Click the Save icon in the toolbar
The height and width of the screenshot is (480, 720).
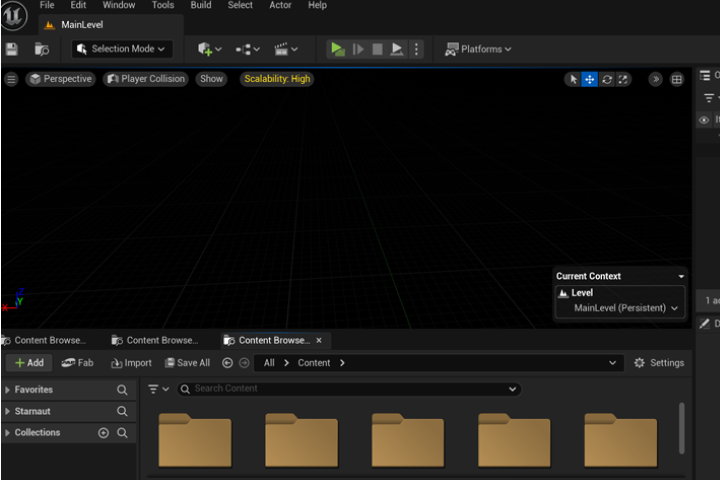point(12,49)
